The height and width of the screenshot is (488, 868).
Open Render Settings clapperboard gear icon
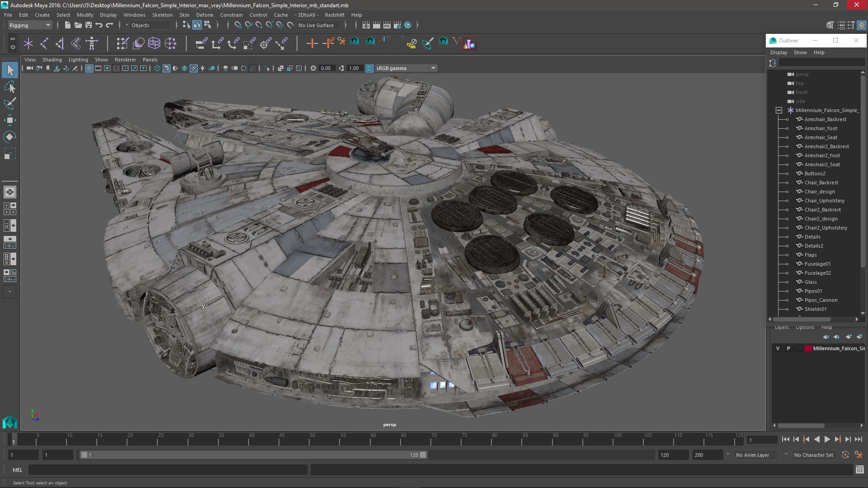397,25
